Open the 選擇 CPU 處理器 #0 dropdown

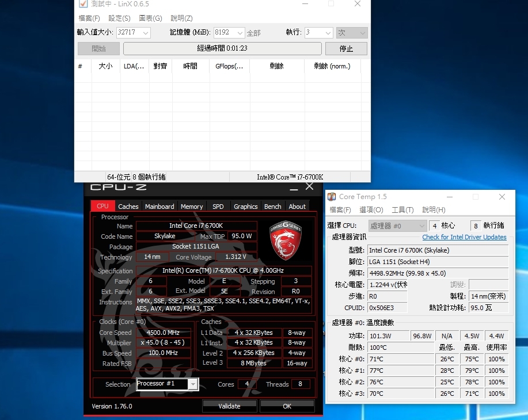[x=397, y=226]
